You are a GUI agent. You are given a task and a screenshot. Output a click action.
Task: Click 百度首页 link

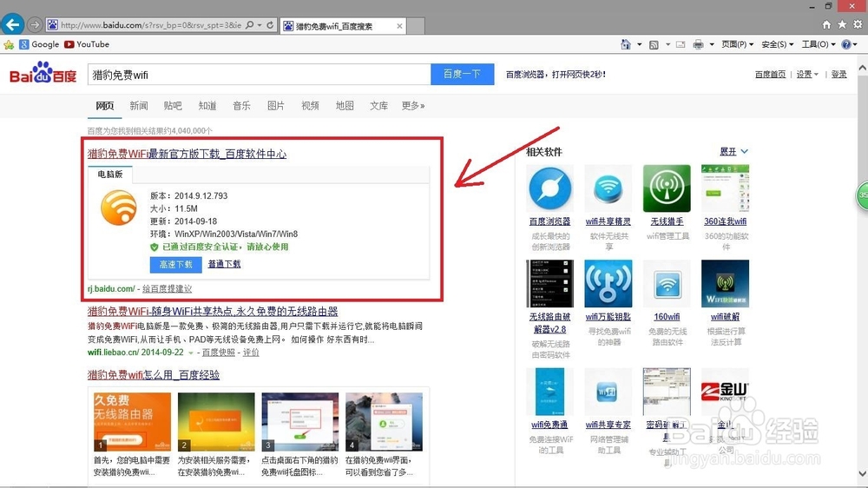[x=770, y=74]
